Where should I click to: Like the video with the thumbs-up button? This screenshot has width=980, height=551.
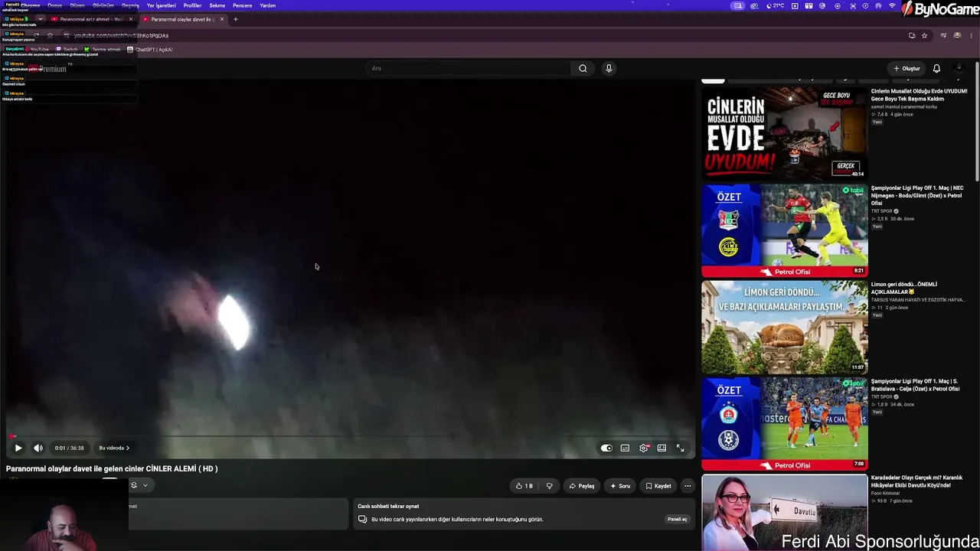tap(524, 486)
